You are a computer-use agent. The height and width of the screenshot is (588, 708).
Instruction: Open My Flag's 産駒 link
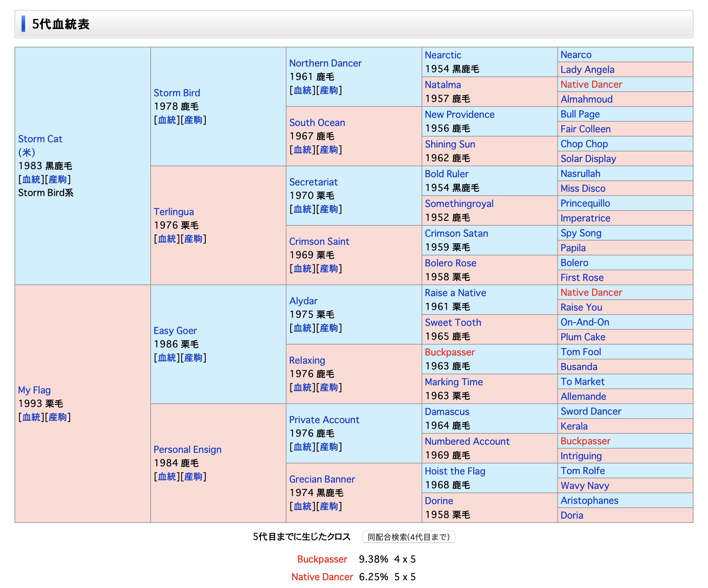coord(58,417)
